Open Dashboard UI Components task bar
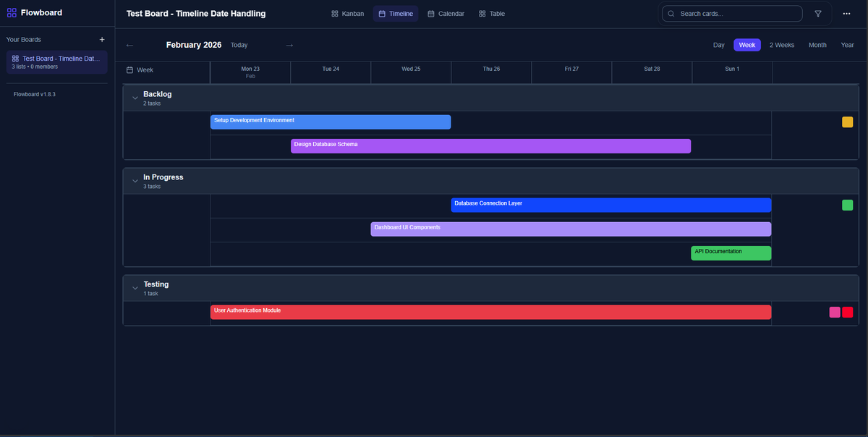 (571, 229)
